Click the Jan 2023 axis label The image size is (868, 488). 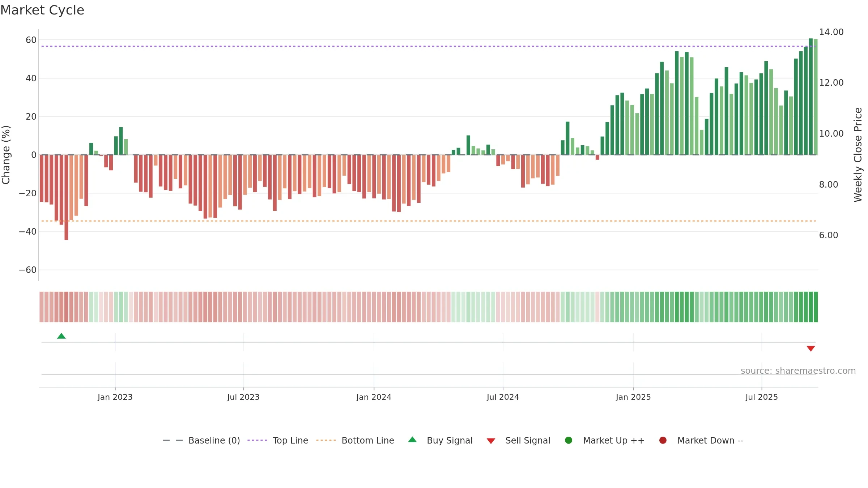pyautogui.click(x=115, y=397)
